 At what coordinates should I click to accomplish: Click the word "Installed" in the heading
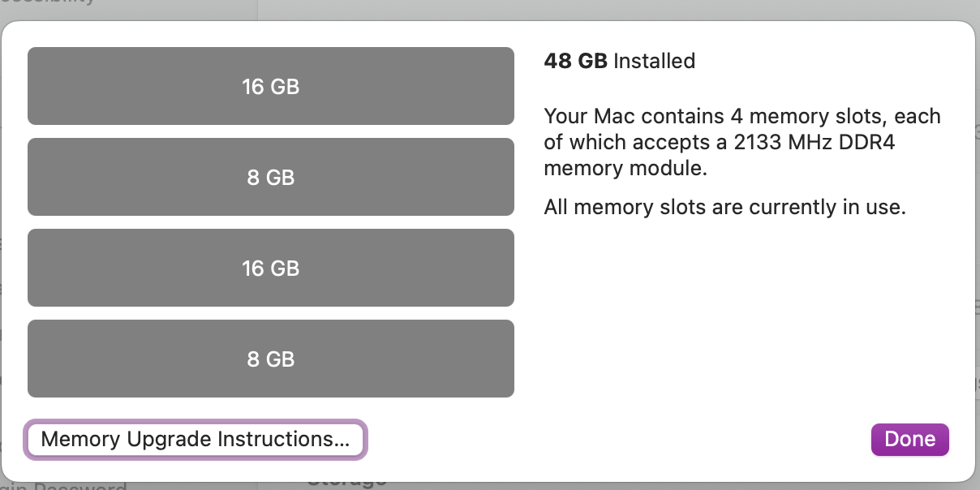[654, 61]
